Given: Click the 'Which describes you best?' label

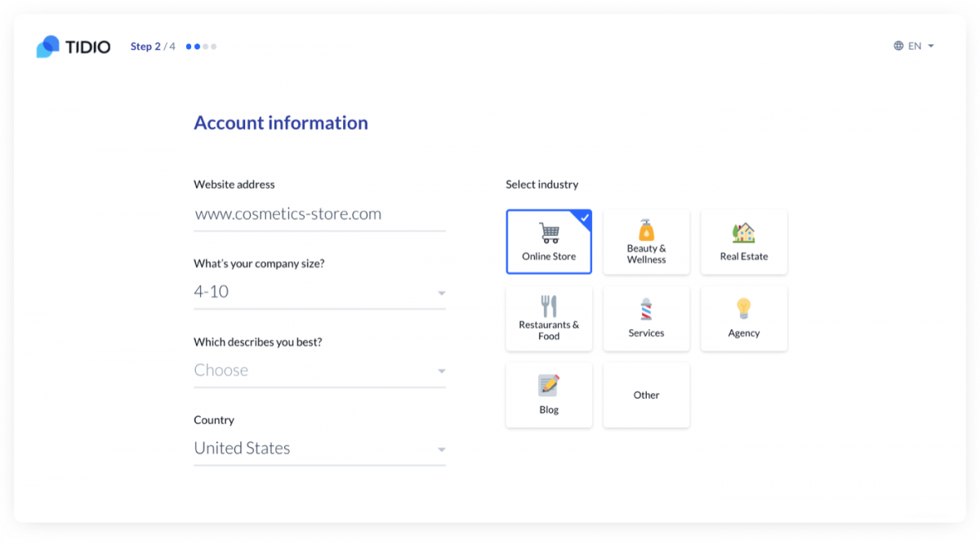Looking at the screenshot, I should pyautogui.click(x=258, y=342).
